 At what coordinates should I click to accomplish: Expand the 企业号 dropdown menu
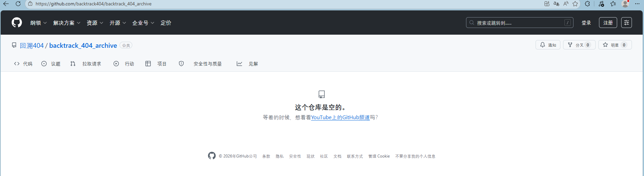coord(143,23)
